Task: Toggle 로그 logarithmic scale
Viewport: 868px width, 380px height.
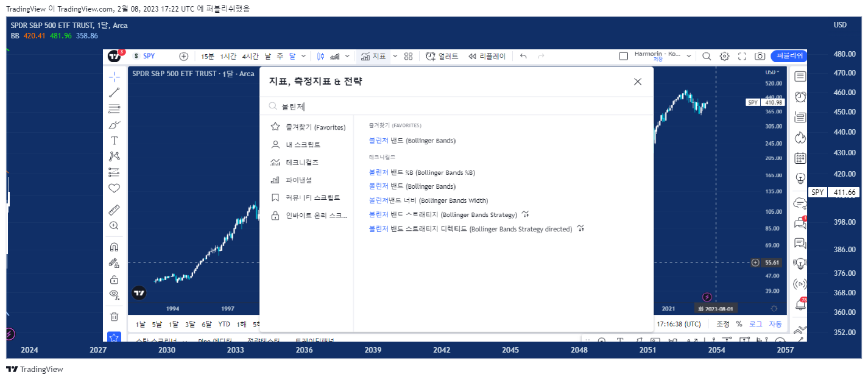Action: pos(755,324)
